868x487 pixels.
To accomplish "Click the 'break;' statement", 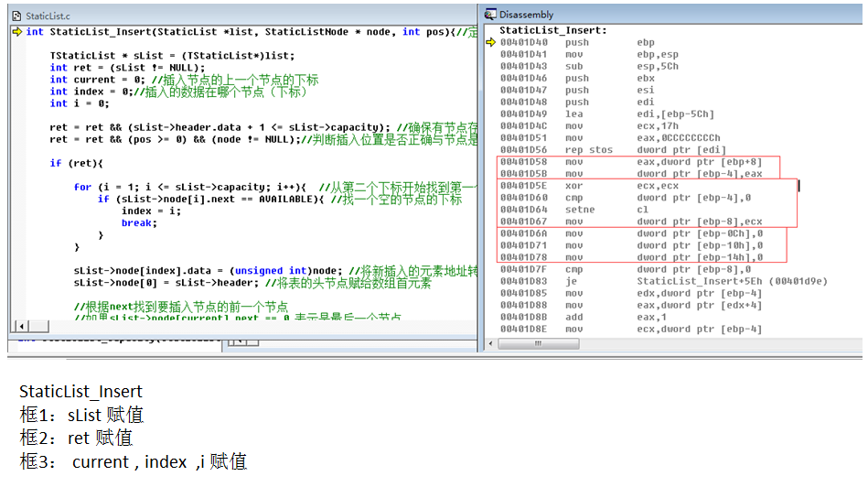I will point(140,223).
